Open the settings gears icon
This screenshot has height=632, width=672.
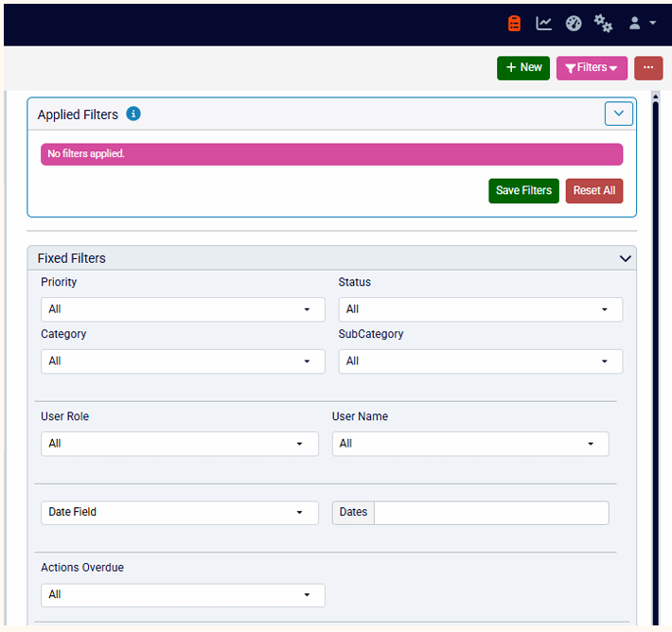[603, 23]
